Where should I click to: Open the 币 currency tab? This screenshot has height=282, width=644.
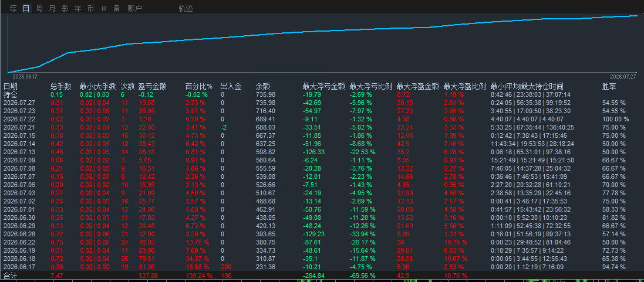(x=90, y=8)
